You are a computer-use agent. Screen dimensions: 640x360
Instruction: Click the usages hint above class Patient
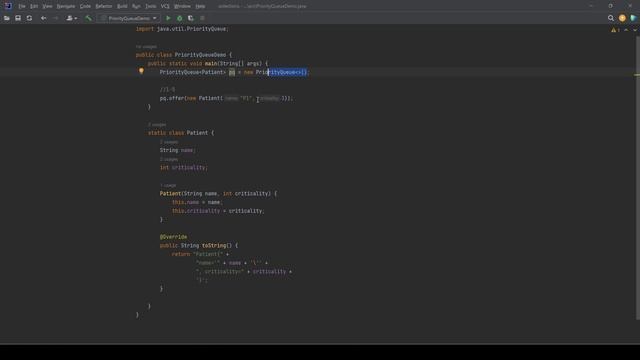[157, 124]
